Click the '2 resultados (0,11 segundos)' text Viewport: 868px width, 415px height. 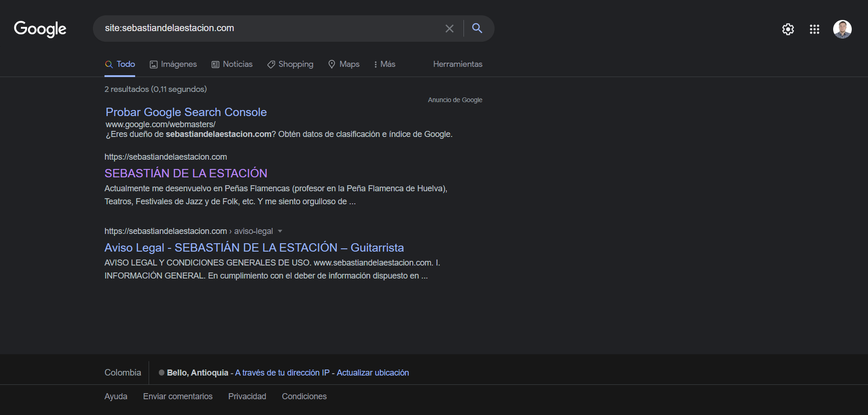point(156,89)
